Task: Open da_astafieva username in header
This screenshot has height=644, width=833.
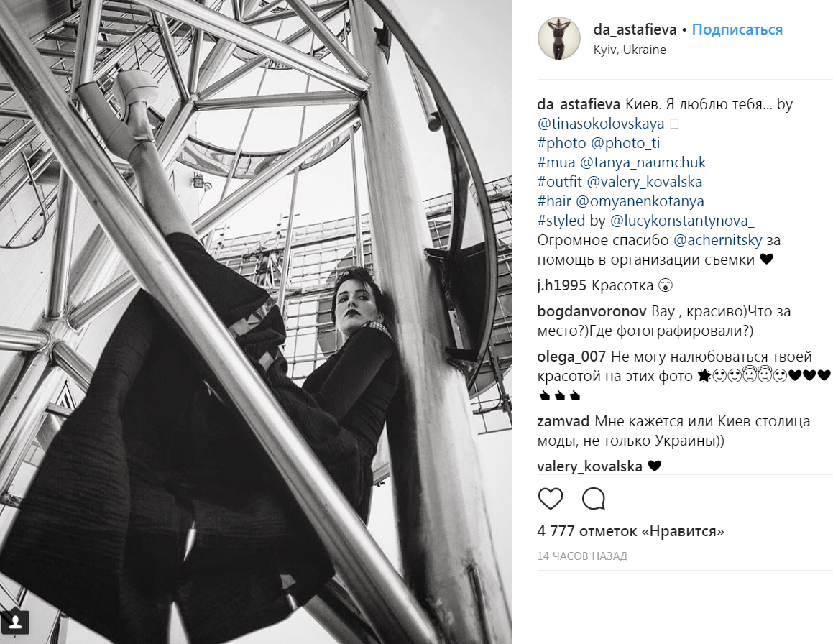Action: click(x=635, y=29)
